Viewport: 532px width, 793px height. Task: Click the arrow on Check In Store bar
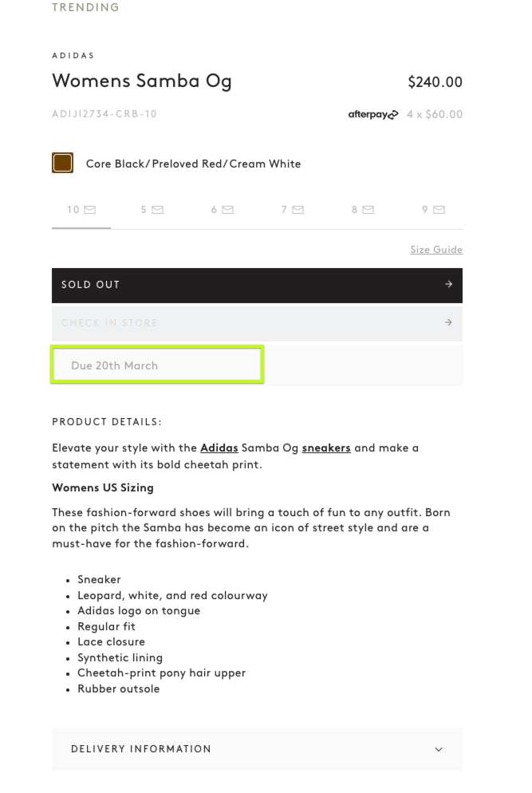(448, 322)
